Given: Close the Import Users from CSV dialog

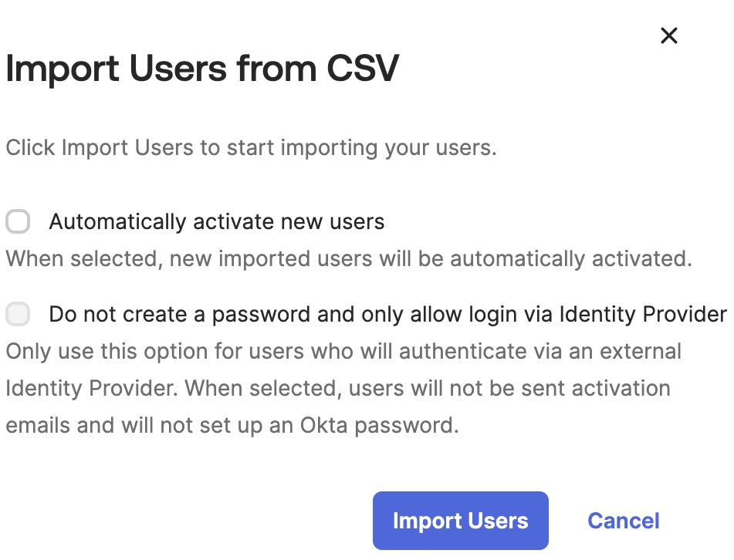Looking at the screenshot, I should pyautogui.click(x=668, y=35).
